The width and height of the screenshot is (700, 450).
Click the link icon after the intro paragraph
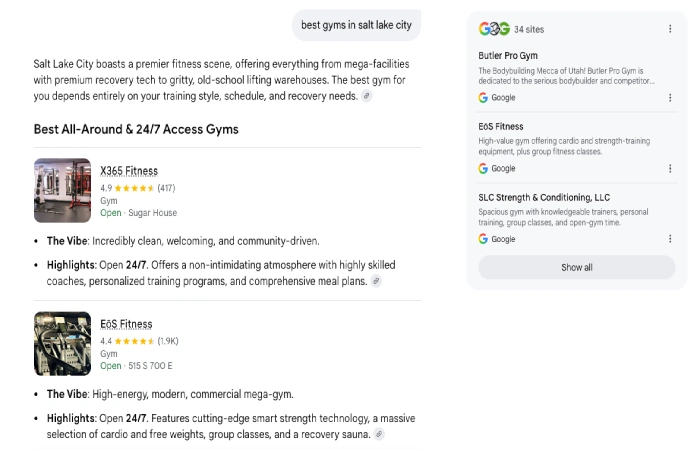click(x=367, y=96)
